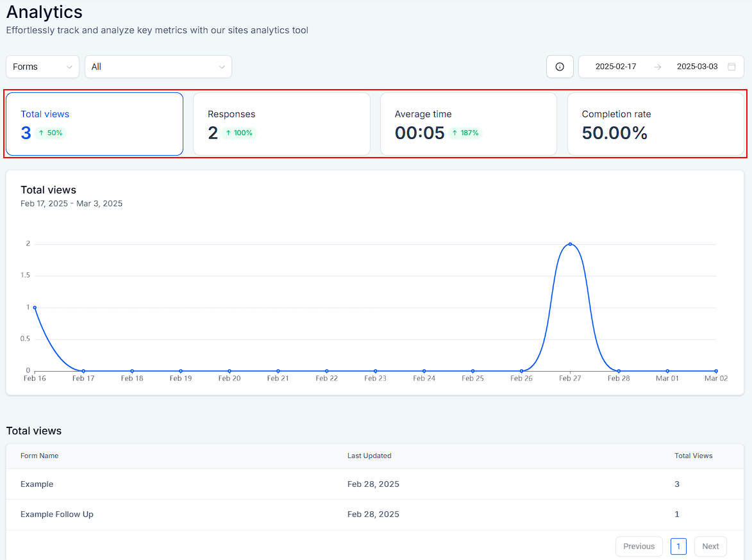Click the Feb 27 peak point on chart

pos(570,244)
